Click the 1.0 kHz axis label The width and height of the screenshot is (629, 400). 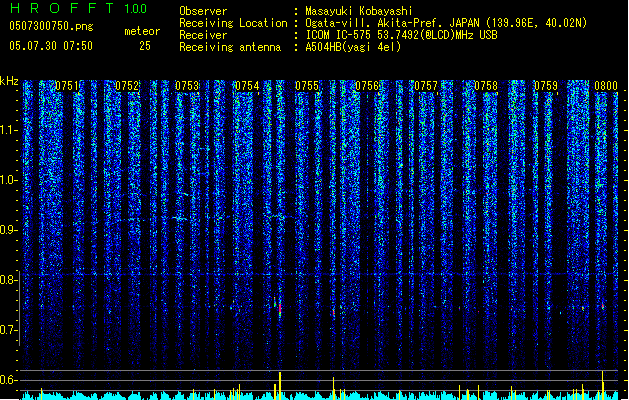pyautogui.click(x=8, y=180)
